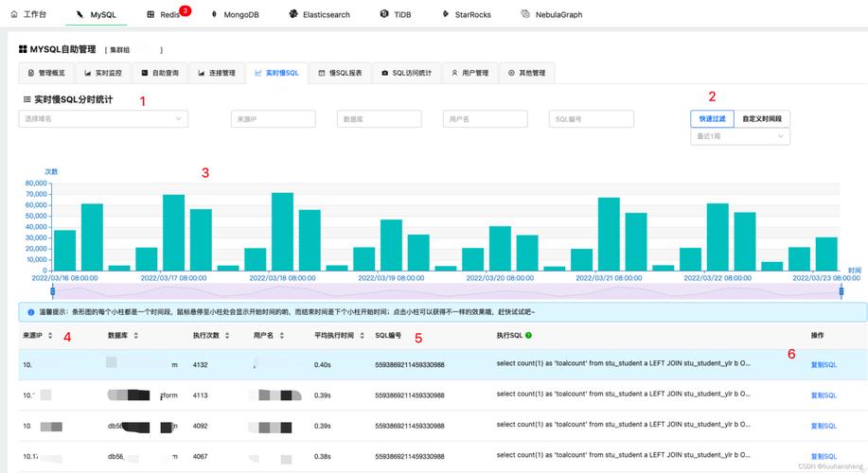Click the chart bar at 2022/03/17 08:00:00
868x473 pixels.
pos(173,233)
